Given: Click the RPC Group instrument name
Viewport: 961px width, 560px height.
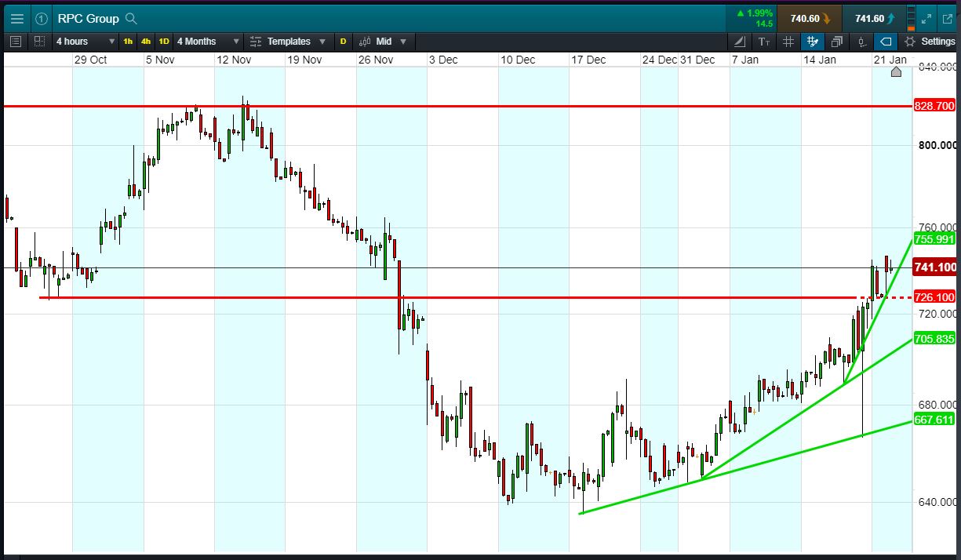Looking at the screenshot, I should point(88,18).
